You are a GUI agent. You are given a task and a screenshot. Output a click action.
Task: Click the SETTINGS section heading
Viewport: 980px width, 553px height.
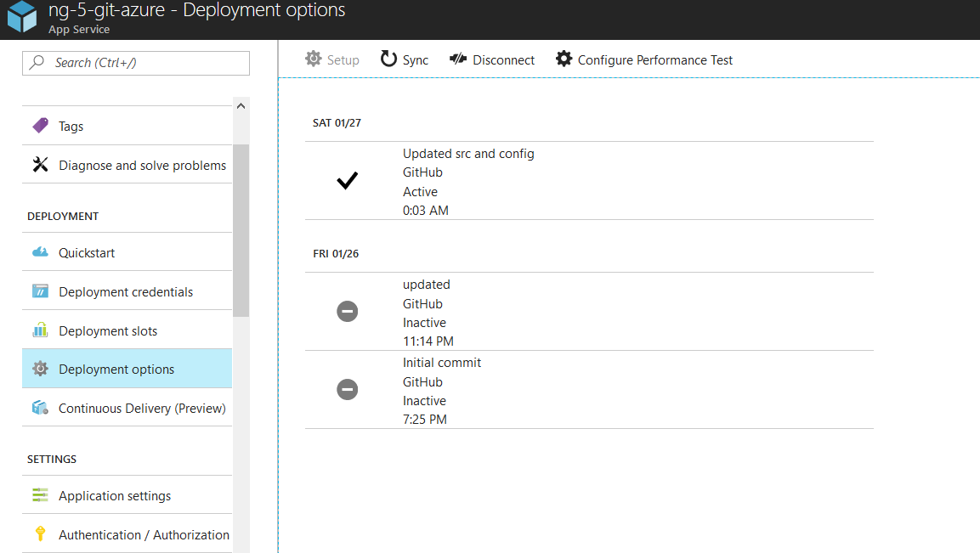[52, 460]
